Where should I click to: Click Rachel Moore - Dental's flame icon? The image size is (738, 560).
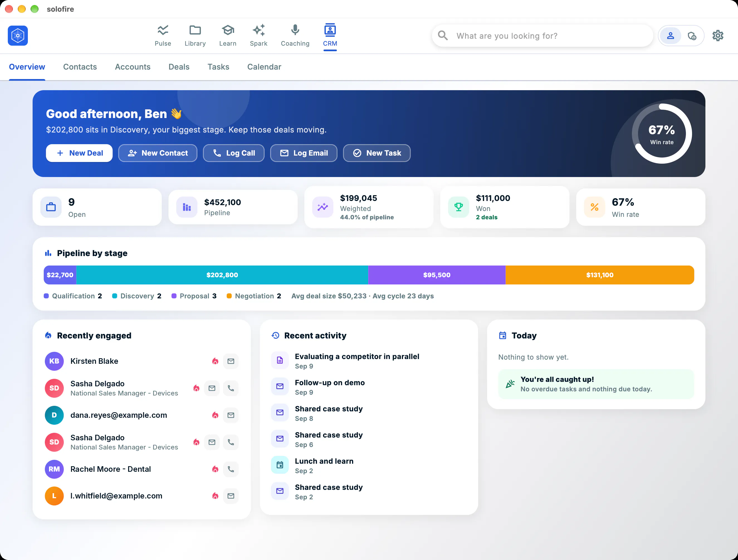(215, 469)
